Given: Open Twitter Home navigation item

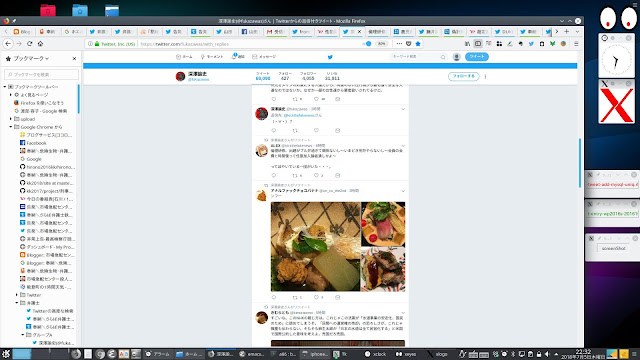Looking at the screenshot, I should [184, 57].
